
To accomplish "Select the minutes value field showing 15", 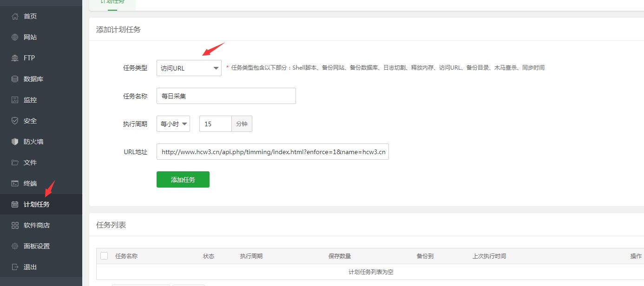I will [x=215, y=123].
